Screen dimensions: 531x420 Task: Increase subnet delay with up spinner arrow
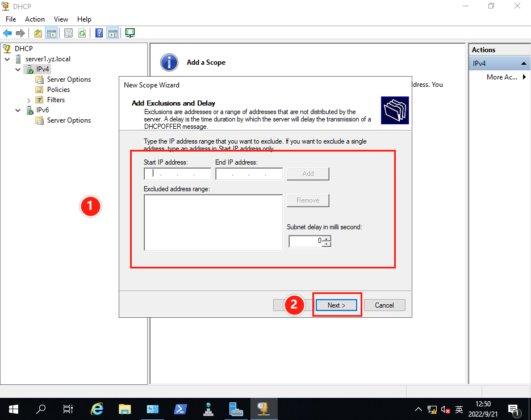[x=327, y=239]
